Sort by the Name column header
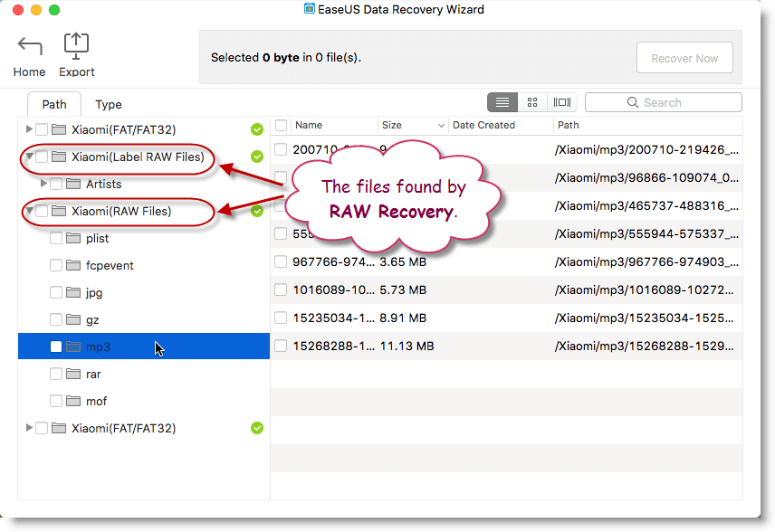 309,125
